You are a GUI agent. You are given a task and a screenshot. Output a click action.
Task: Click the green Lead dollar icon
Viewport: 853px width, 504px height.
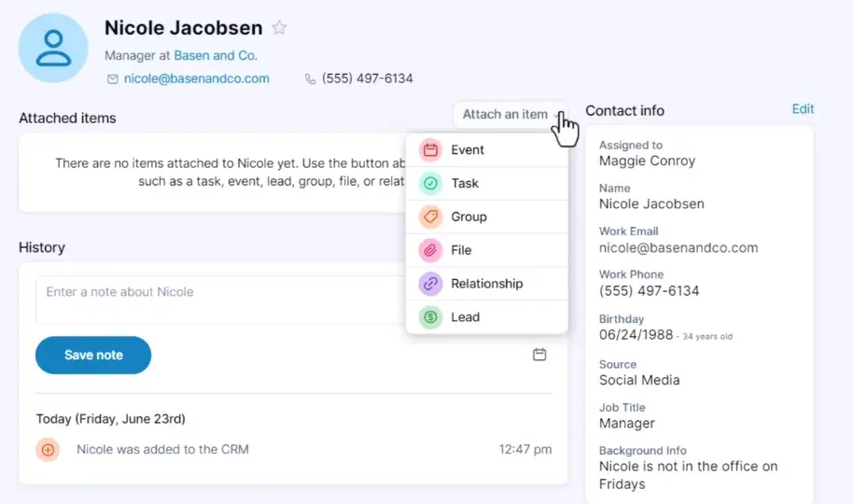point(430,317)
